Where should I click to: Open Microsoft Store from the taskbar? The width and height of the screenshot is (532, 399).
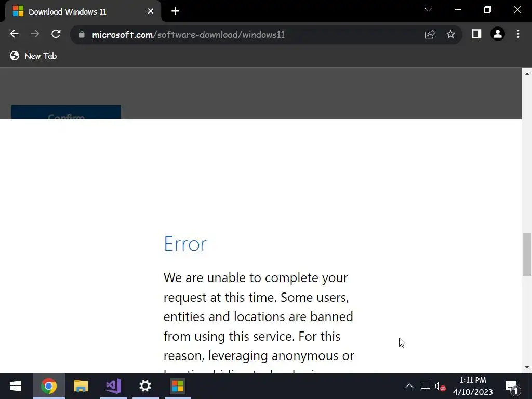178,386
